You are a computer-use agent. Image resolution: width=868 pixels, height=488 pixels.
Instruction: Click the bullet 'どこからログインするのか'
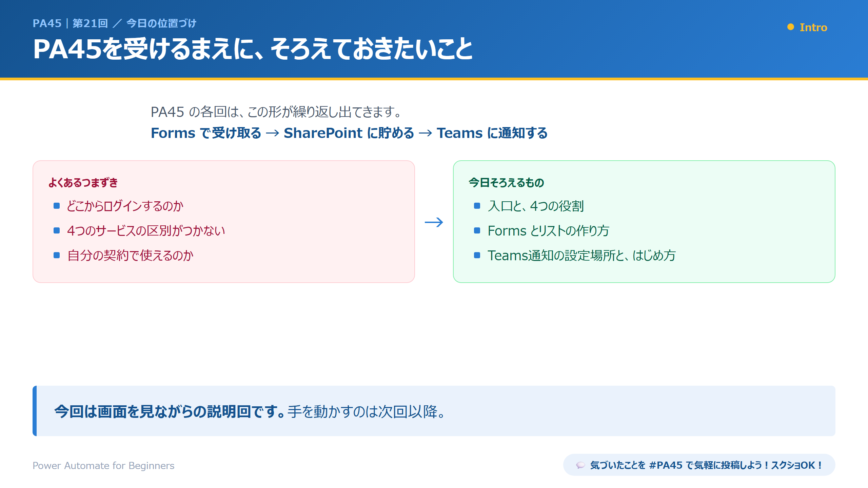125,206
